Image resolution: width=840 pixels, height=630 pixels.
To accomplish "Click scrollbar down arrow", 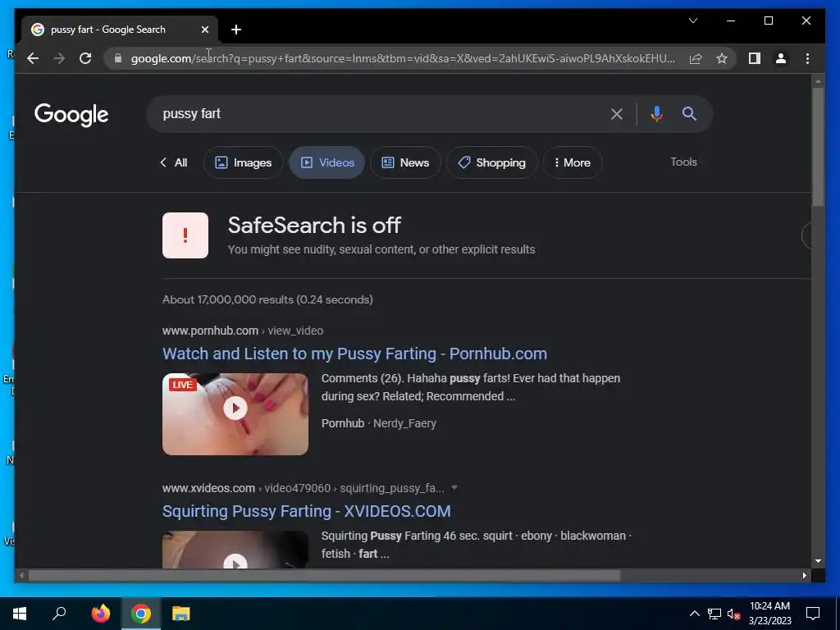I will (x=818, y=561).
